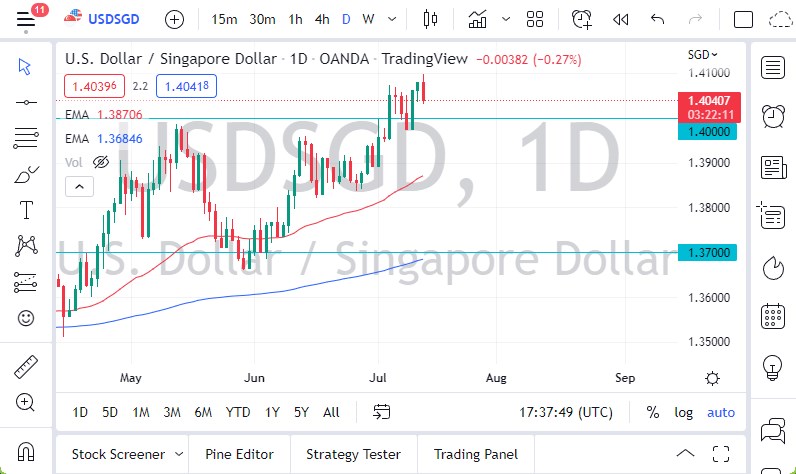Expand the Stock Screener dropdown arrow
This screenshot has height=474, width=796.
(179, 454)
